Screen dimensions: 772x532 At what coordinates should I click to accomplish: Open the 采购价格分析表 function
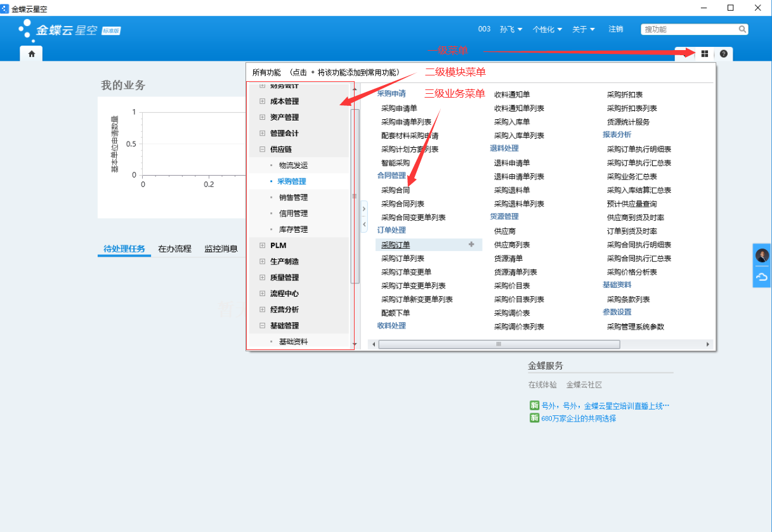(x=632, y=272)
